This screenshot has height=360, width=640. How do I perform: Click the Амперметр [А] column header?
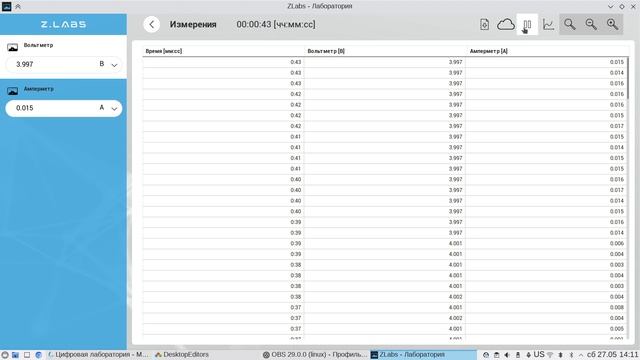point(489,51)
